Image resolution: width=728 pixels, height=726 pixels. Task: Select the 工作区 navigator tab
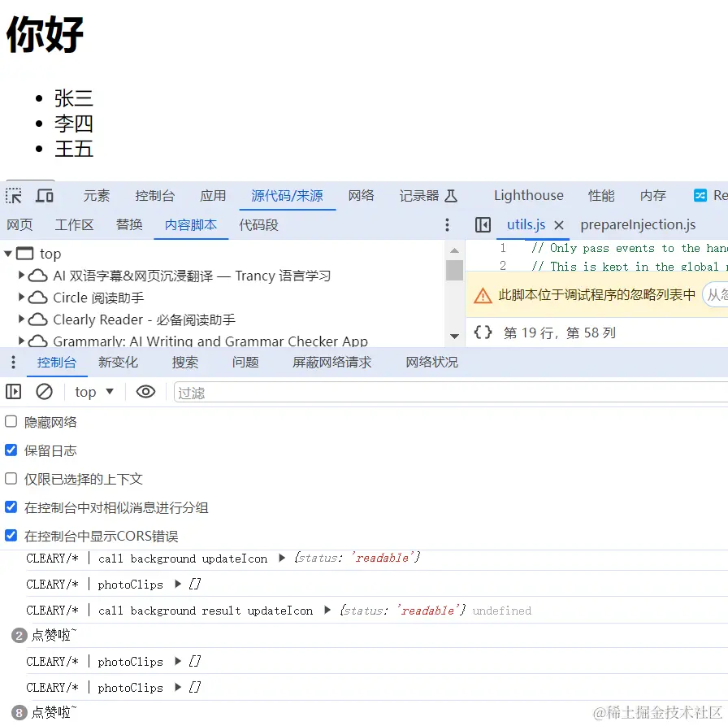(74, 225)
